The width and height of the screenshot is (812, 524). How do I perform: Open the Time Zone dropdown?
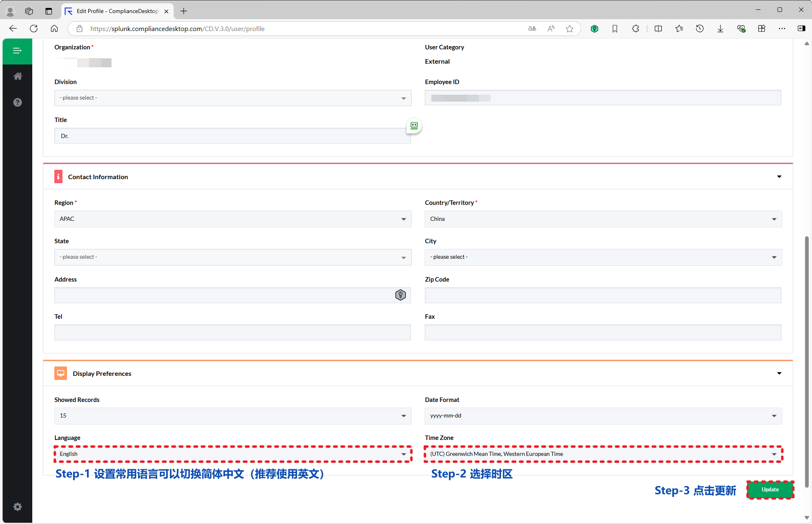603,454
